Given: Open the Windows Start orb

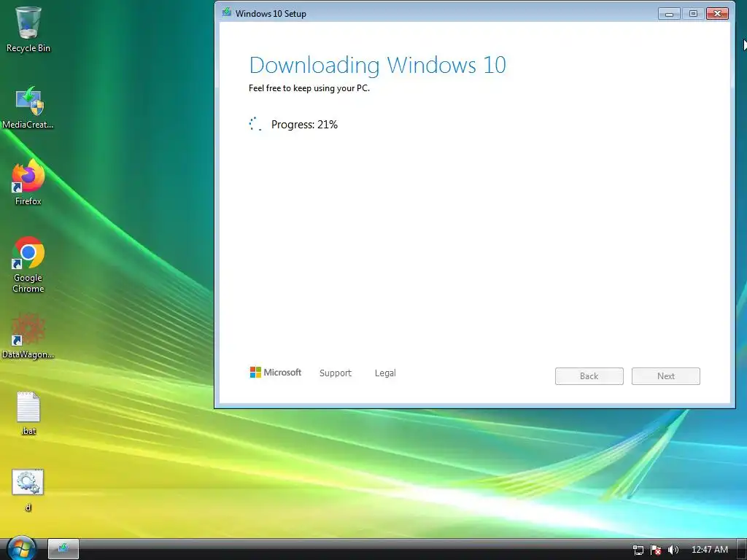Looking at the screenshot, I should (21, 548).
